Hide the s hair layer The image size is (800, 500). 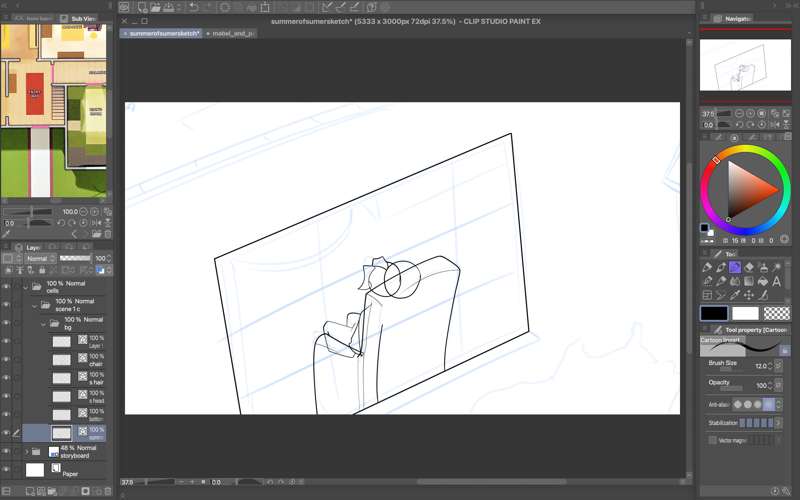click(6, 378)
